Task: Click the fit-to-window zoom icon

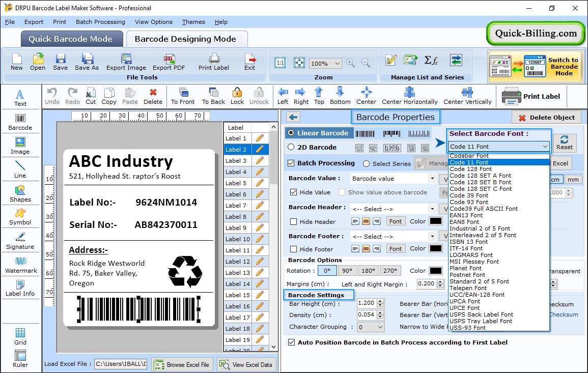Action: point(299,63)
